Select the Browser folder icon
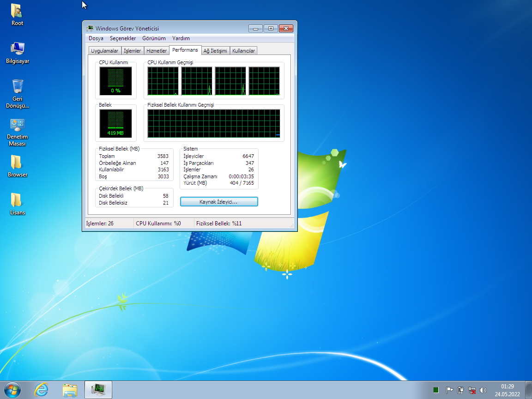The width and height of the screenshot is (532, 399). click(x=17, y=166)
